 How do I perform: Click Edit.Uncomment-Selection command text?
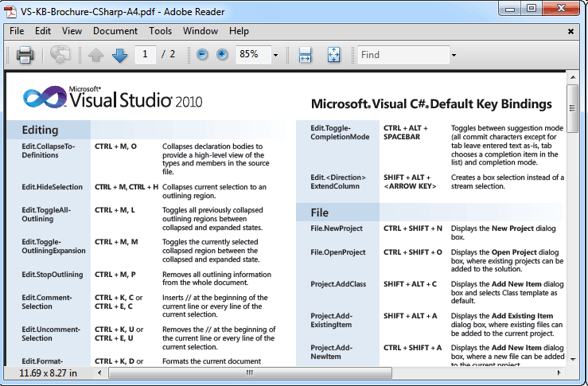51,333
